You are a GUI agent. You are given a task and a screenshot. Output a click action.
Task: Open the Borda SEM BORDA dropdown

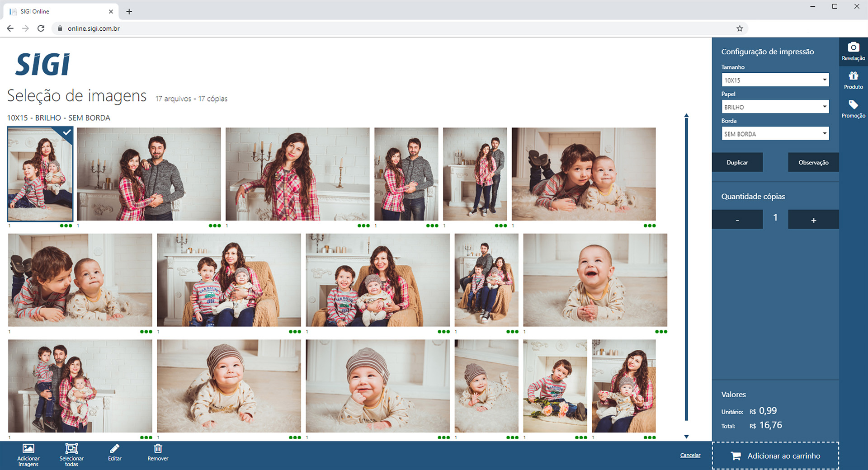775,134
